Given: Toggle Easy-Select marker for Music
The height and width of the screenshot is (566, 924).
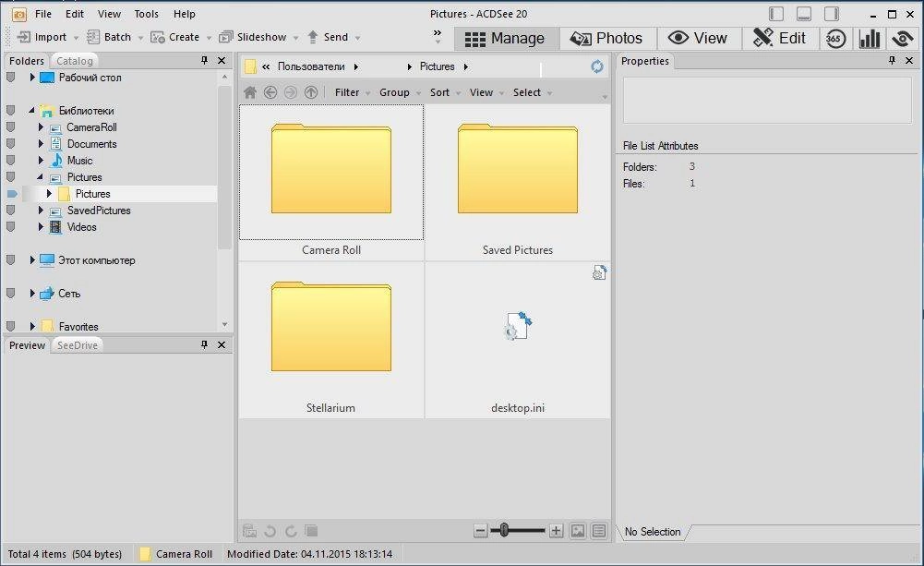Looking at the screenshot, I should pos(10,160).
